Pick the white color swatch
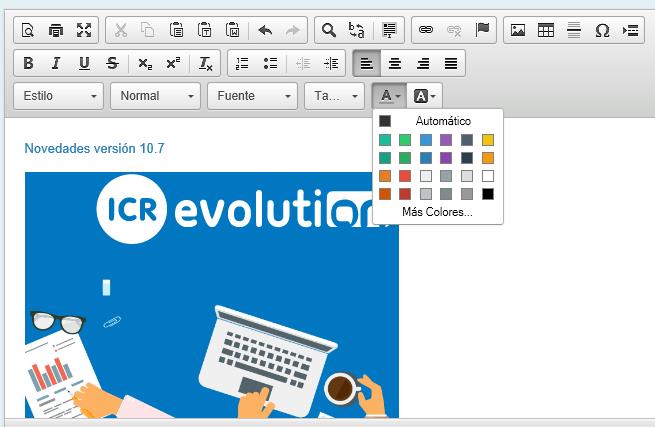The width and height of the screenshot is (655, 427). pyautogui.click(x=487, y=176)
